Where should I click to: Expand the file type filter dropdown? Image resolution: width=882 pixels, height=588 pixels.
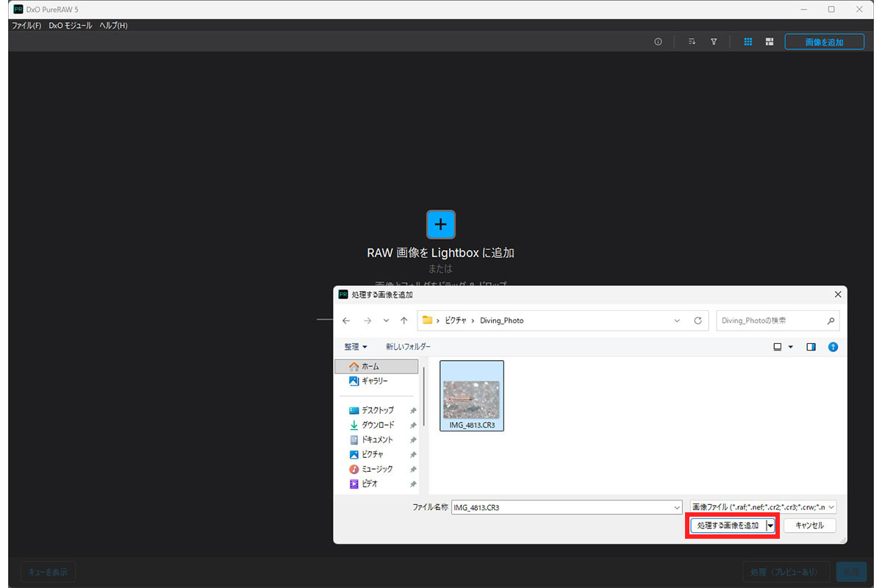click(x=763, y=507)
